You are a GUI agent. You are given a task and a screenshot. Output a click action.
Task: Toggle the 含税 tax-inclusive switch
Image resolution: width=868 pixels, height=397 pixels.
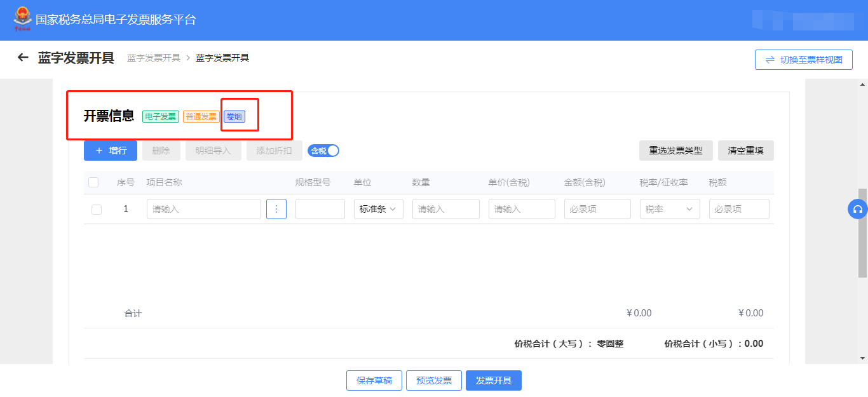click(323, 151)
